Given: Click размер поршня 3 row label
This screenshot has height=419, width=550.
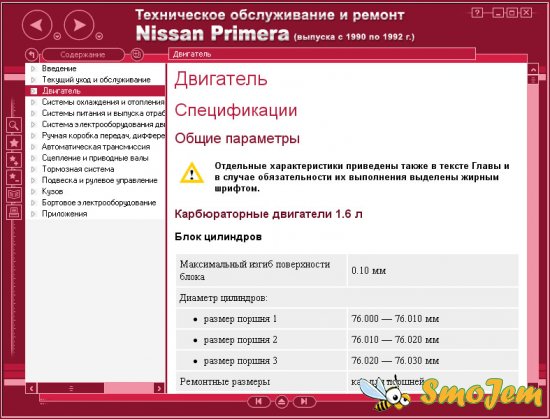Looking at the screenshot, I should [240, 361].
